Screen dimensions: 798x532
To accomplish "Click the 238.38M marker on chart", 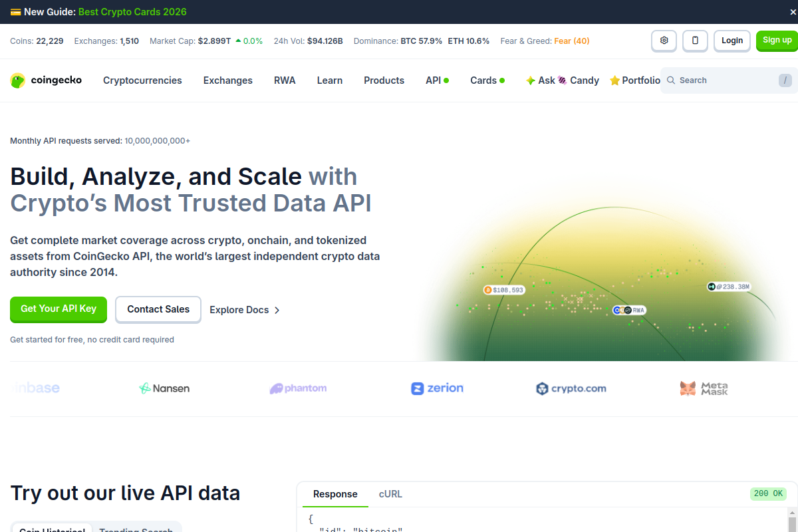I will (729, 287).
